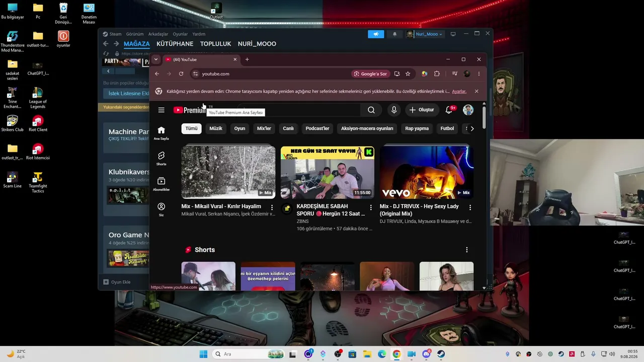Open YouTube notifications bell
This screenshot has width=644, height=362.
(449, 110)
